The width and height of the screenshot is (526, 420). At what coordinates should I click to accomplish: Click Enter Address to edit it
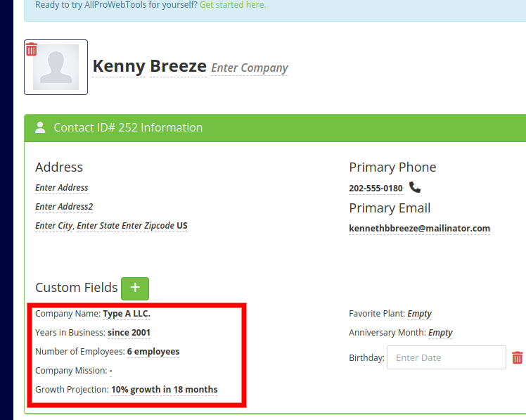pyautogui.click(x=62, y=187)
